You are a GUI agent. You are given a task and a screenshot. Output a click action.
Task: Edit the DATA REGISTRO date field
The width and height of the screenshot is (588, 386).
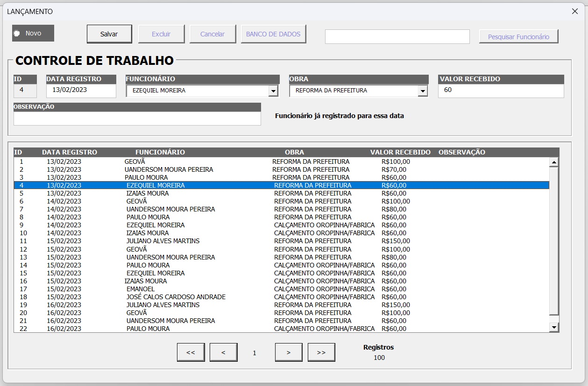(81, 91)
